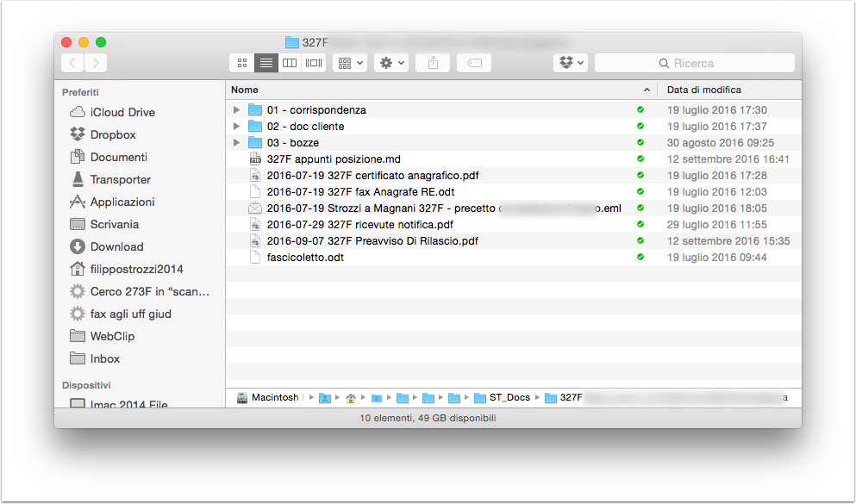Go forward with the right arrow button
Screen dimensions: 856x504
(96, 63)
